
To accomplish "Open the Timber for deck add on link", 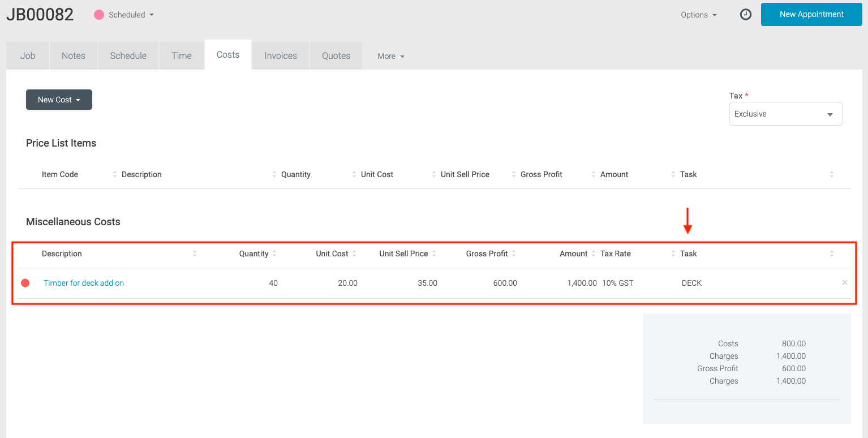I will pos(84,283).
